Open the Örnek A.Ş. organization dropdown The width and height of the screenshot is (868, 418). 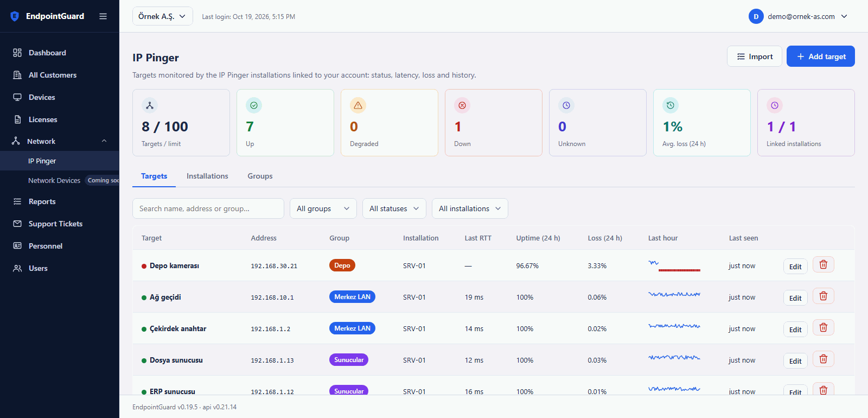[x=163, y=16]
